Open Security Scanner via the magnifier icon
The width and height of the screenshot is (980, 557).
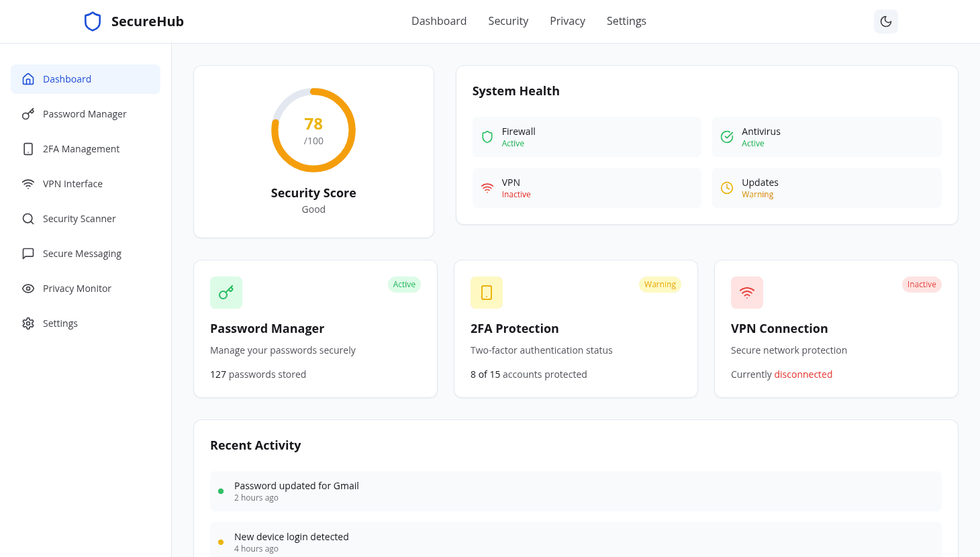coord(28,218)
